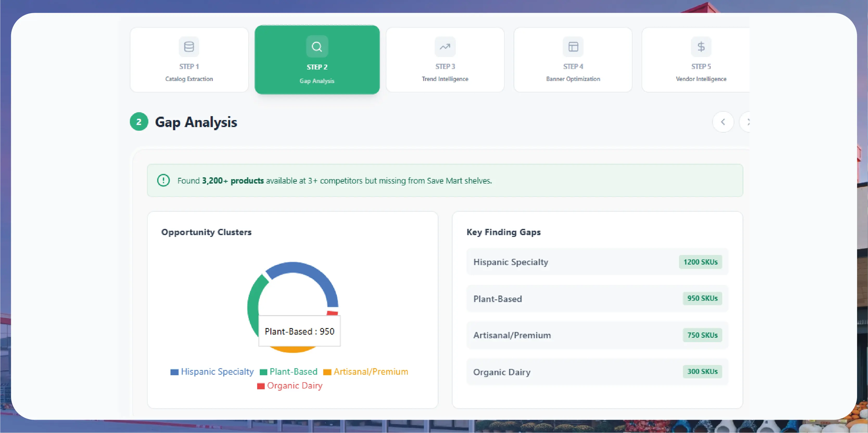Image resolution: width=868 pixels, height=433 pixels.
Task: Click the Catalog Extraction database icon
Action: coord(189,47)
